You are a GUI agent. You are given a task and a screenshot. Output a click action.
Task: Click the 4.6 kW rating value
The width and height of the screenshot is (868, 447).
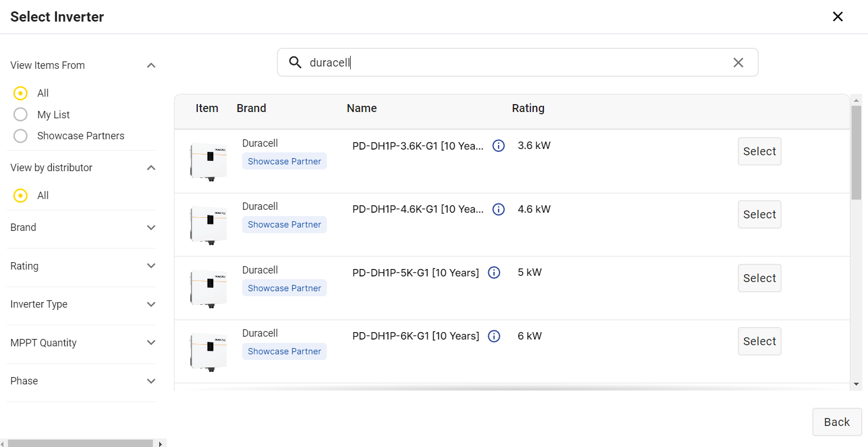click(x=534, y=209)
